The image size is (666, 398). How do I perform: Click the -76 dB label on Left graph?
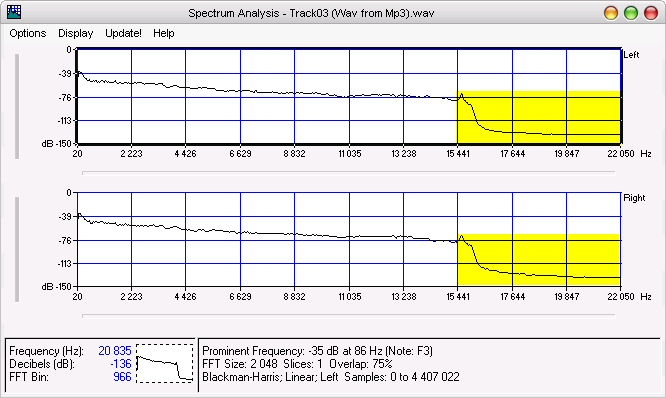(65, 98)
